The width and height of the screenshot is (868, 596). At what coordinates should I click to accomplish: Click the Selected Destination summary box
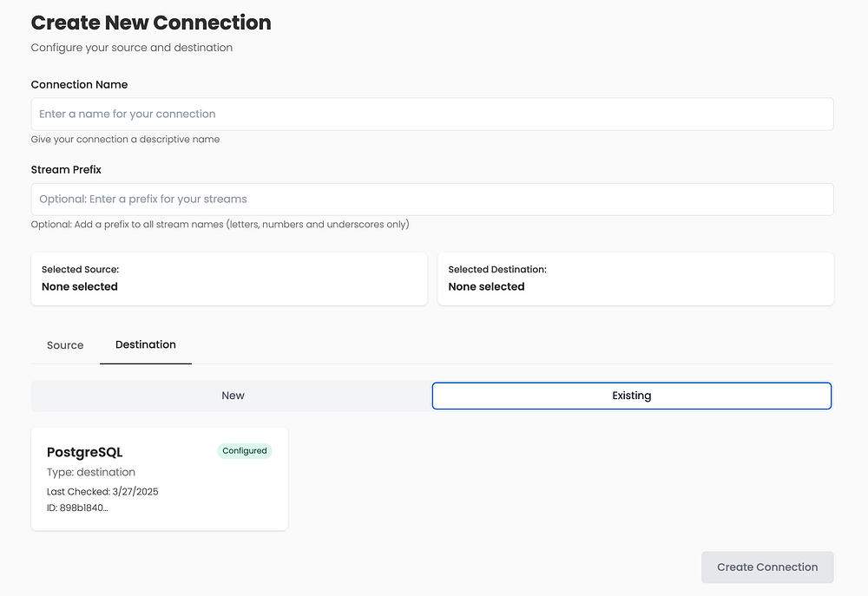click(x=635, y=278)
